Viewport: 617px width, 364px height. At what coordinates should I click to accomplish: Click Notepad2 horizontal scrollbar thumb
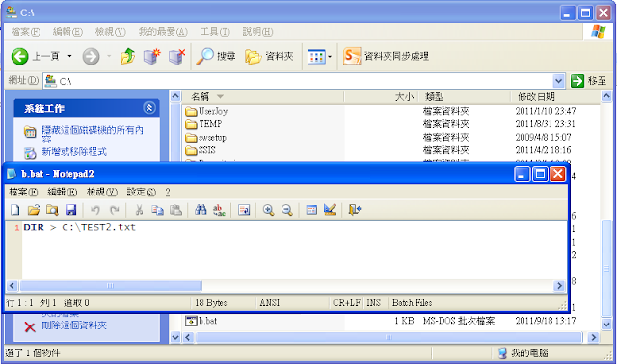[111, 286]
